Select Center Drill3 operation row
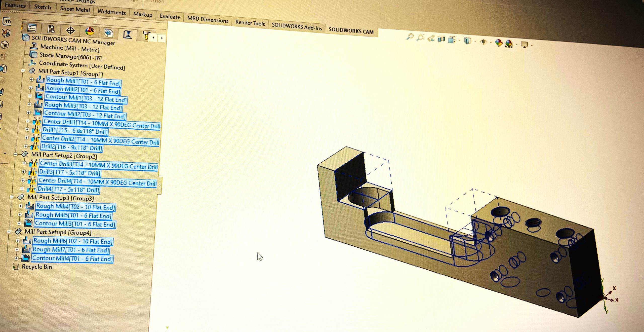Screen dimensions: 644x332 (99, 165)
